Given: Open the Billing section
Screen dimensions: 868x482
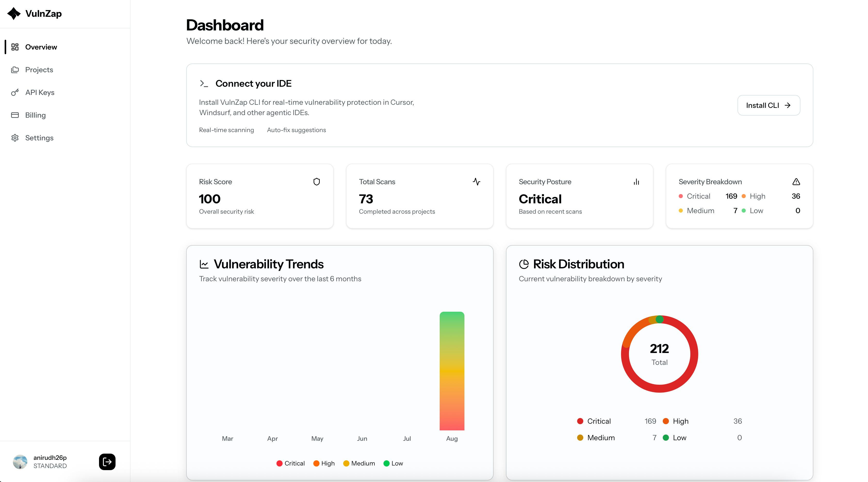Looking at the screenshot, I should [35, 115].
